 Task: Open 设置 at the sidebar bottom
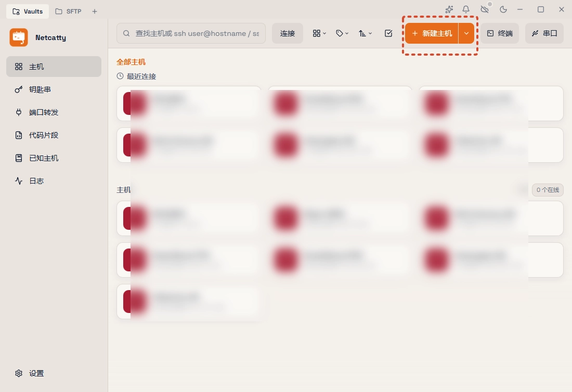click(36, 373)
